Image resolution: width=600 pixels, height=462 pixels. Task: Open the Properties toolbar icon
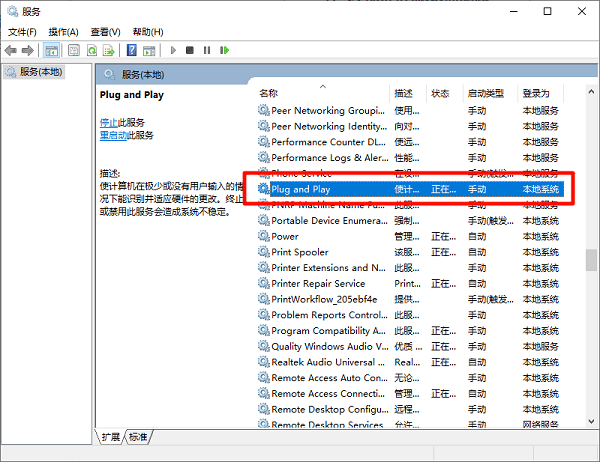pyautogui.click(x=73, y=50)
